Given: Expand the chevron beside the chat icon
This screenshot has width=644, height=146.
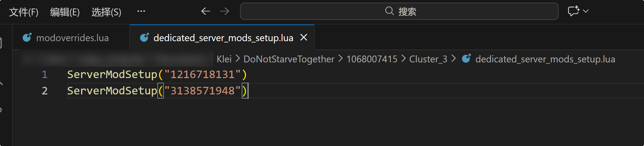Looking at the screenshot, I should 586,11.
